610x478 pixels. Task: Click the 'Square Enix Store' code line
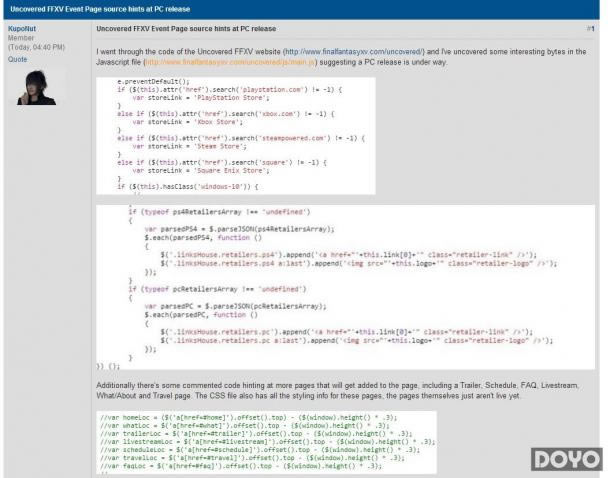pyautogui.click(x=201, y=171)
